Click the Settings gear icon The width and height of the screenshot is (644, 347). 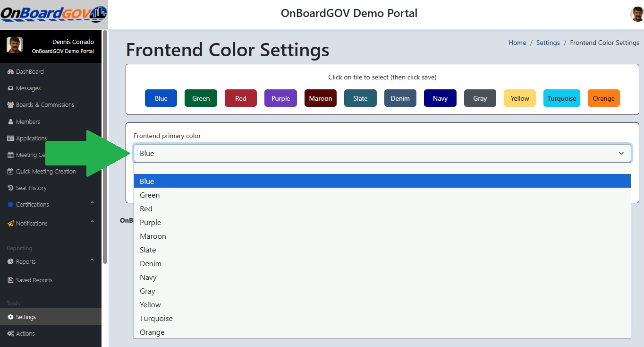tap(11, 317)
